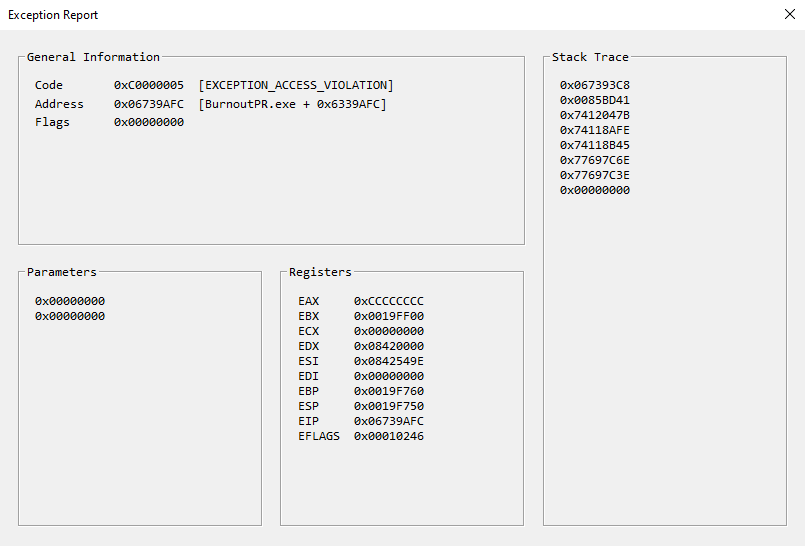Select the EDX register value 0x08420000
Viewport: 805px width, 546px height.
tap(388, 347)
